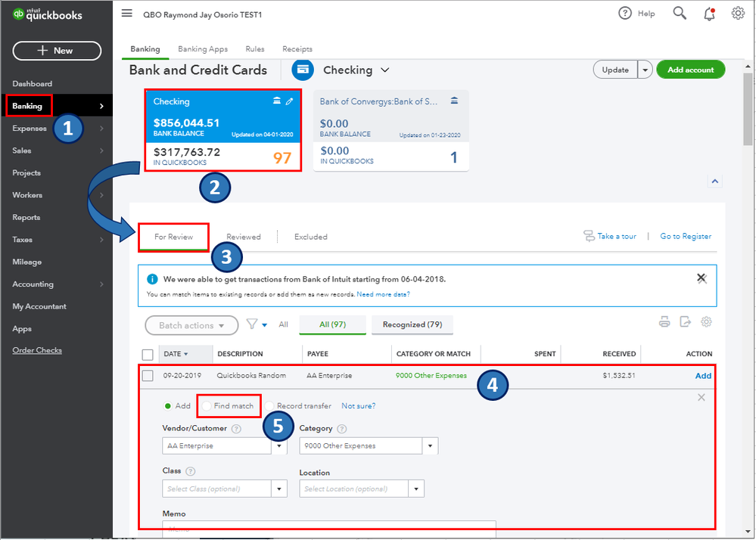Select the Bank of Convergys account card
Image resolution: width=756 pixels, height=540 pixels.
point(391,131)
